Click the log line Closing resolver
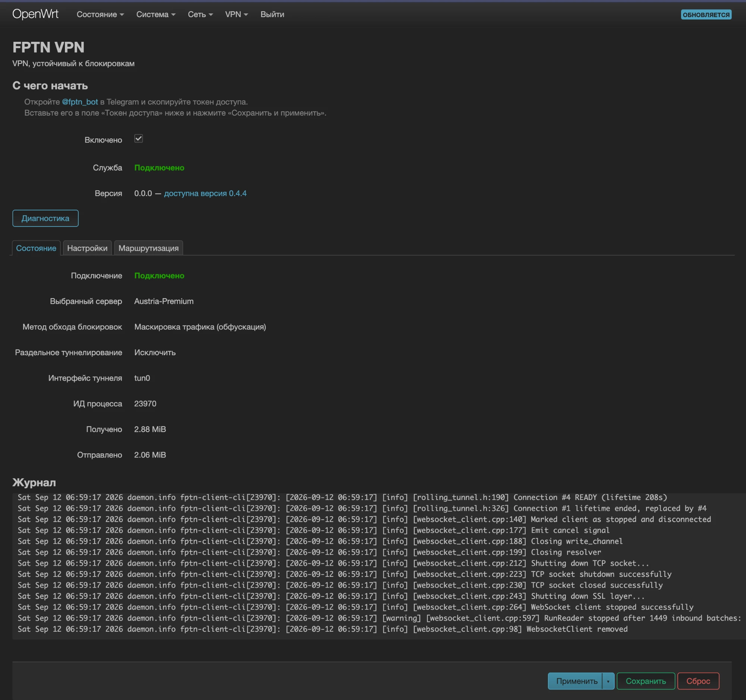Screen dimensions: 746x700 click(x=309, y=552)
